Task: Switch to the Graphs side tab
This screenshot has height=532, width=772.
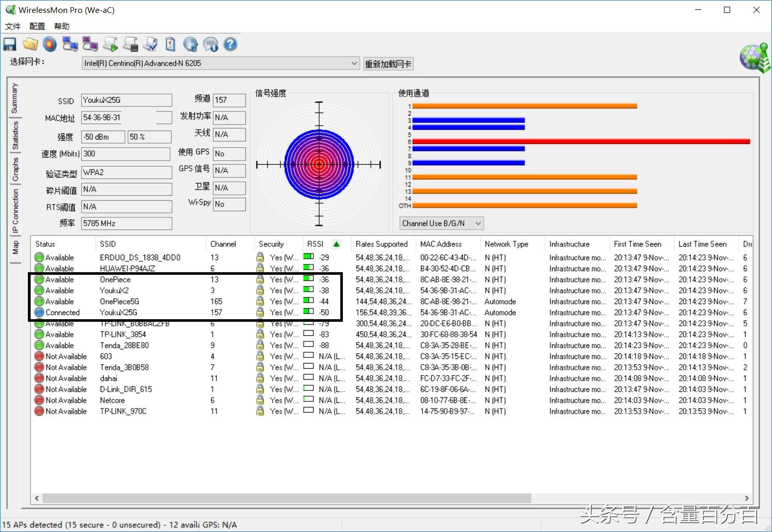Action: (15, 170)
